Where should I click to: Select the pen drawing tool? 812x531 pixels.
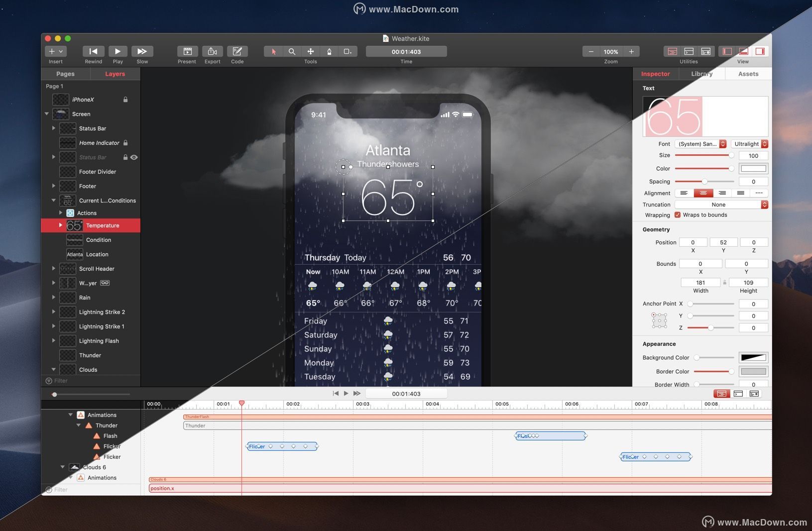[329, 51]
